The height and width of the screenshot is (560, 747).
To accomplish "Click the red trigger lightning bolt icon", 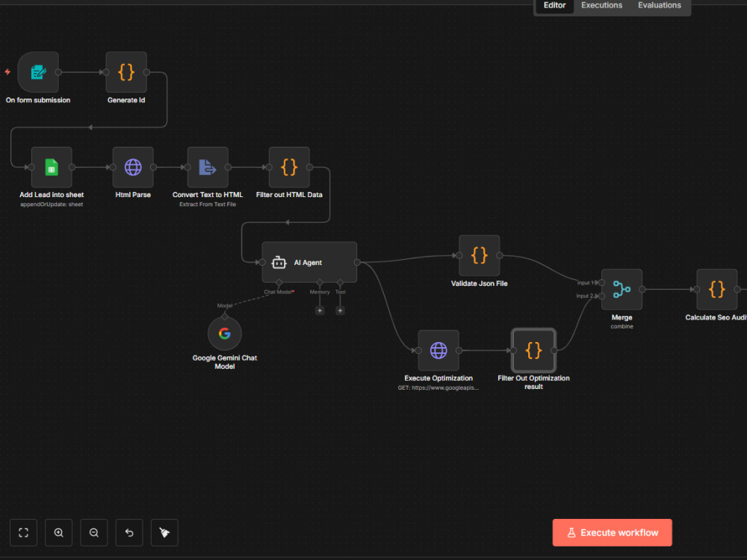I will 7,72.
